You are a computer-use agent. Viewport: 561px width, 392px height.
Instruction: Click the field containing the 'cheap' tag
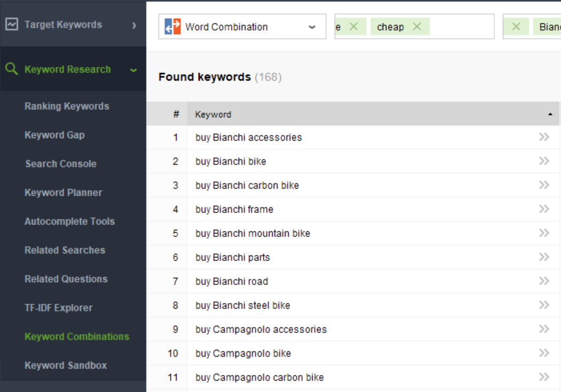(x=414, y=27)
